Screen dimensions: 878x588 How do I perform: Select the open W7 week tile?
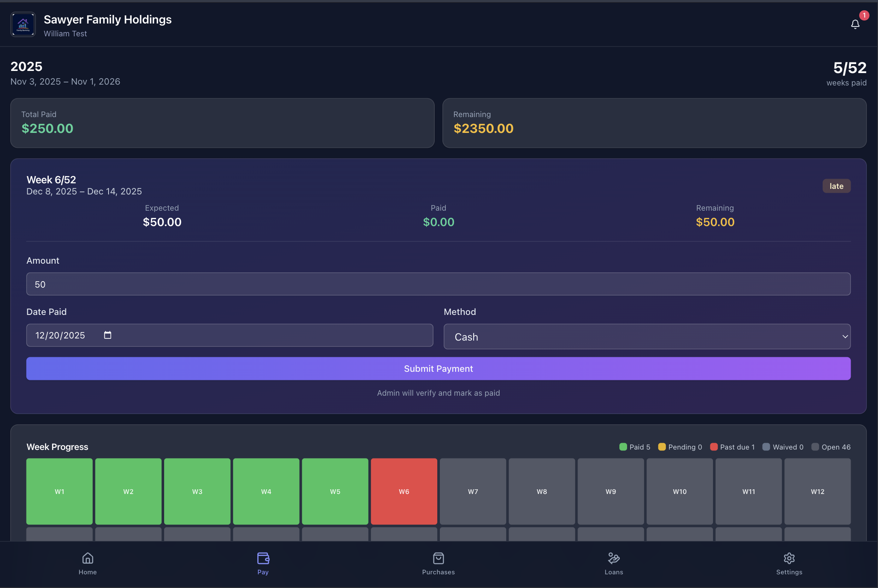click(x=473, y=491)
